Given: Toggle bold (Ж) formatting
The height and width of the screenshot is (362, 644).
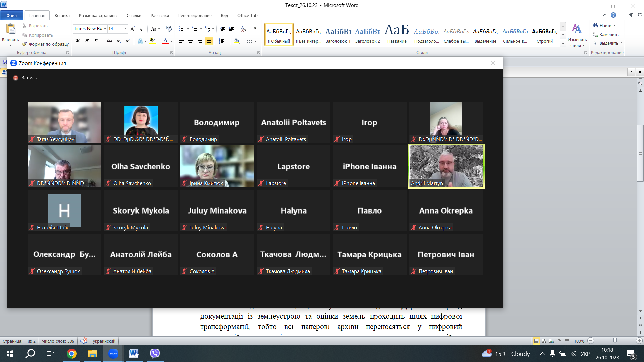Looking at the screenshot, I should coord(78,41).
